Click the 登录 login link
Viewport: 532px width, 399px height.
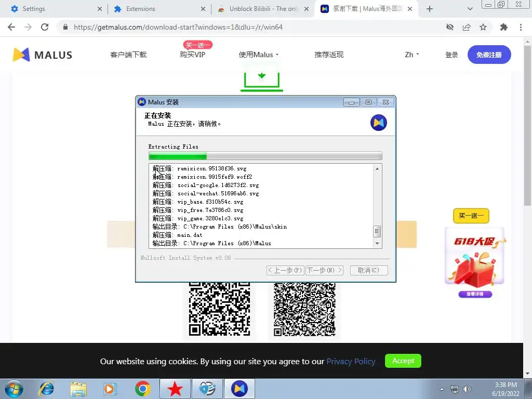pos(451,55)
